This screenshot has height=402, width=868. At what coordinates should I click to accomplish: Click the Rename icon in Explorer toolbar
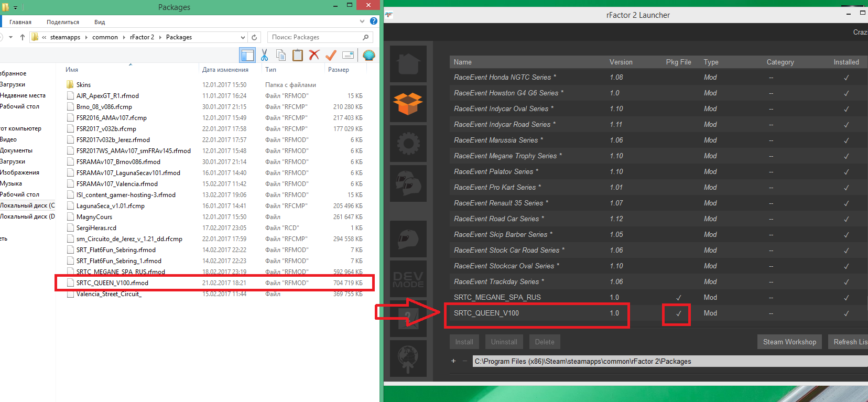coord(348,55)
